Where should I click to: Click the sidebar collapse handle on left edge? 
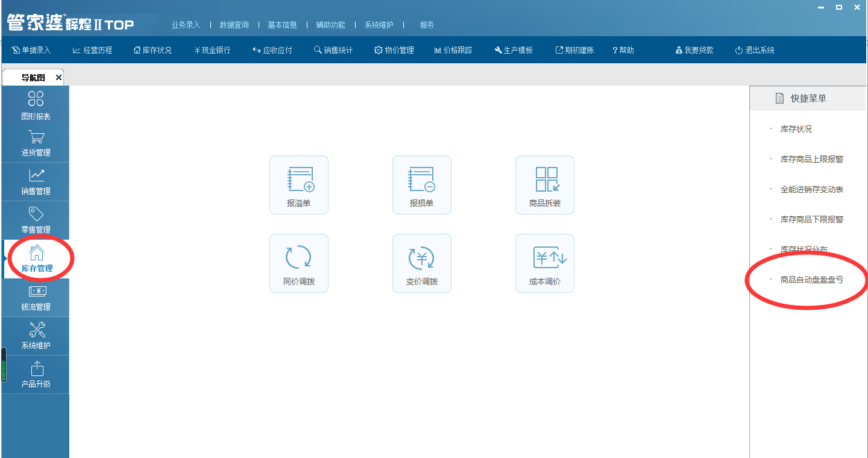(x=4, y=365)
